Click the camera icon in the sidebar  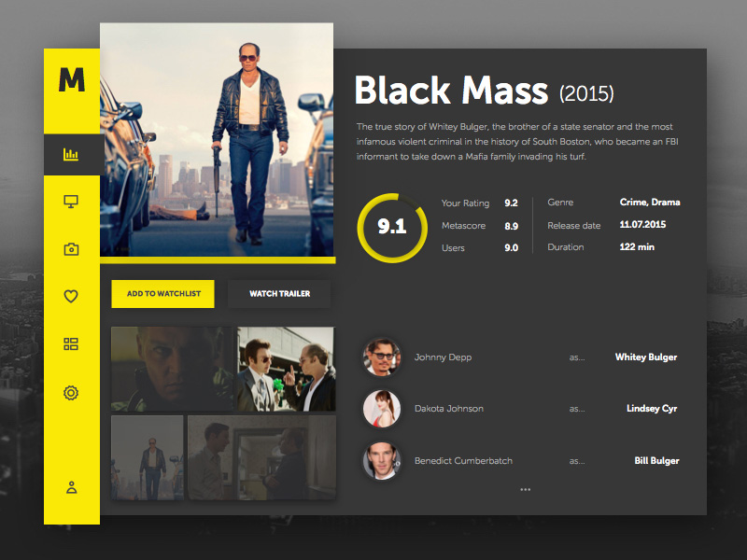[71, 249]
